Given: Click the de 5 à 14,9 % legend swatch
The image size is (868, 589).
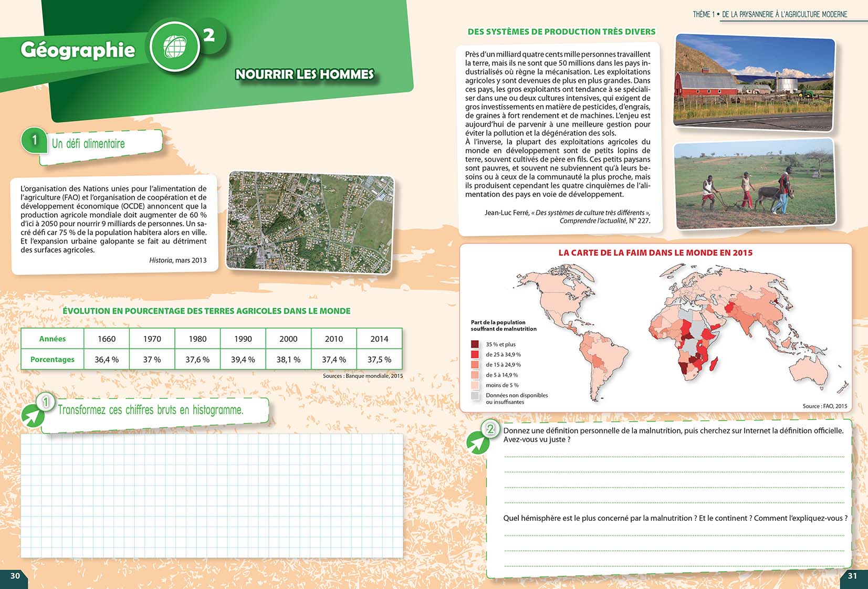Looking at the screenshot, I should 475,375.
